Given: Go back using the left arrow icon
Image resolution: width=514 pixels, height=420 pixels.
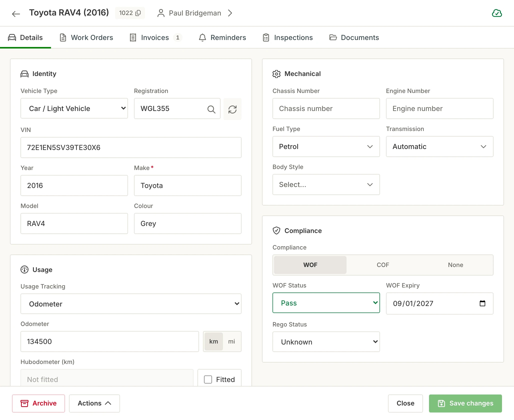Looking at the screenshot, I should point(16,13).
